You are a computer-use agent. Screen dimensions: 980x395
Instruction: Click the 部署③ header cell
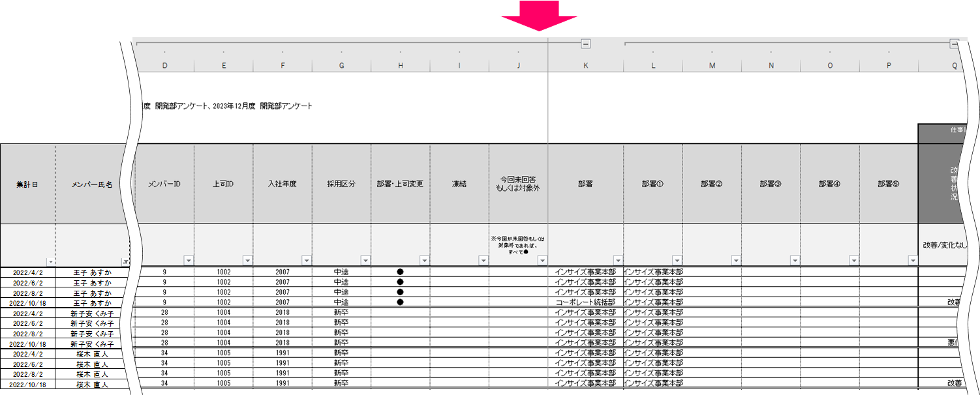[771, 184]
